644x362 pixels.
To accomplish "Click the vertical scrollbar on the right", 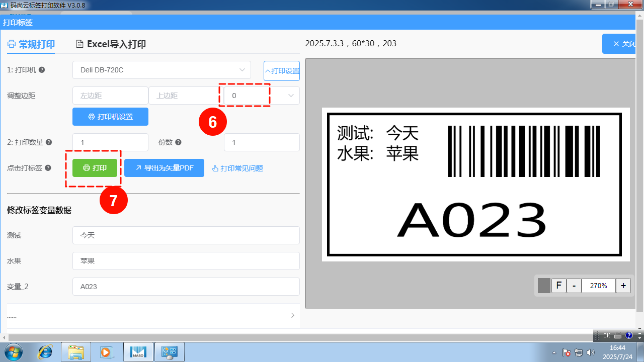I will point(640,166).
